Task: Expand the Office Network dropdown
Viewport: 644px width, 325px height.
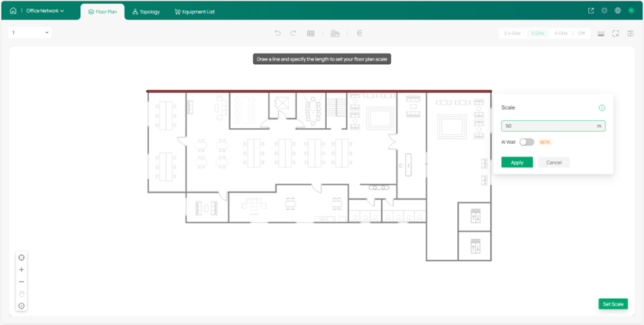Action: [45, 11]
